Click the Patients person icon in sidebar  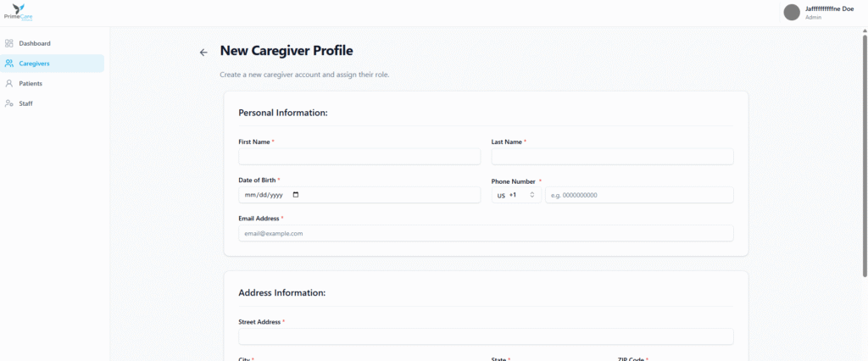(x=9, y=84)
